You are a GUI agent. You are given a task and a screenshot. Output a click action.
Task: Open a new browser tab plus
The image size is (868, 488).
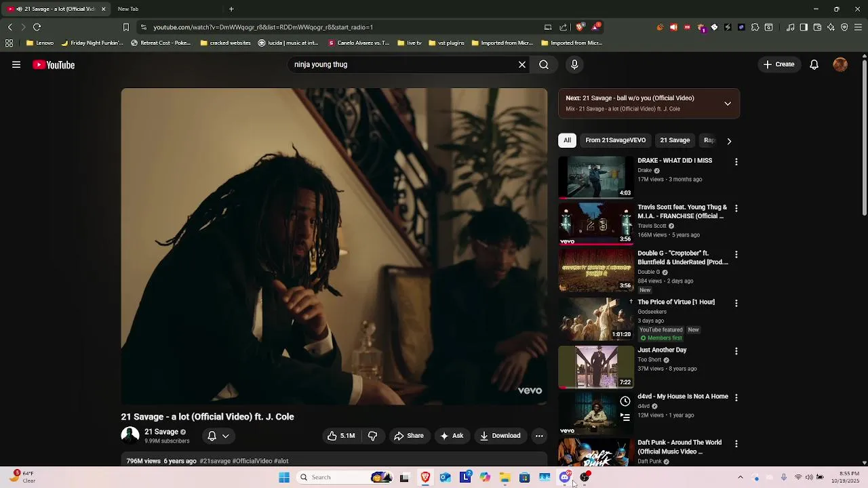pyautogui.click(x=231, y=9)
